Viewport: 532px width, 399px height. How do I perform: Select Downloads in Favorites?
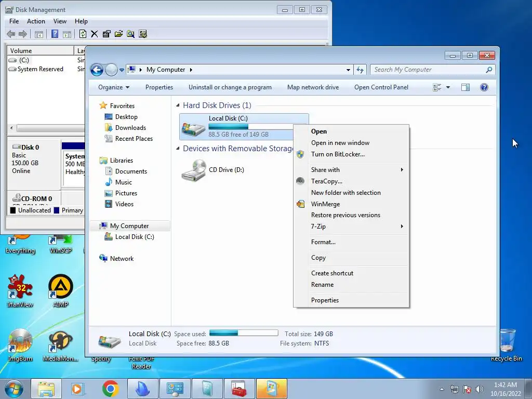pos(126,128)
